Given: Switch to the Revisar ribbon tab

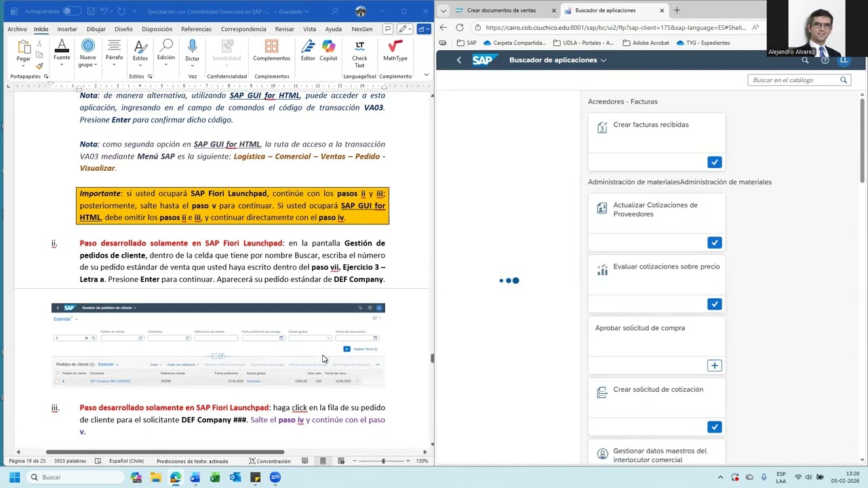Looking at the screenshot, I should point(284,29).
